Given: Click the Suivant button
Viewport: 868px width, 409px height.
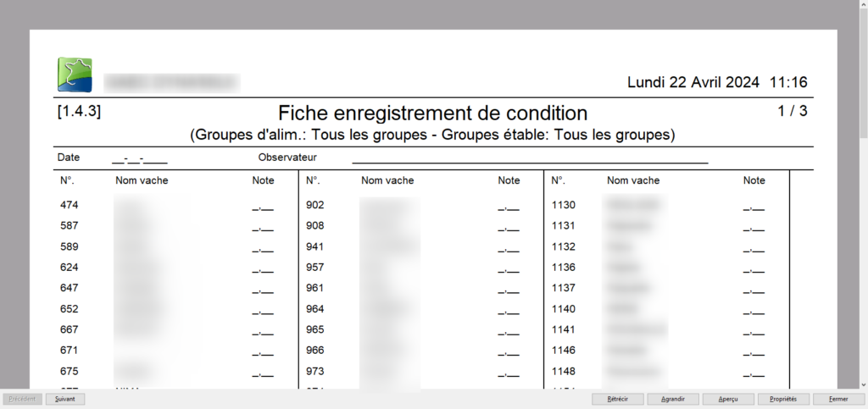Looking at the screenshot, I should 65,399.
